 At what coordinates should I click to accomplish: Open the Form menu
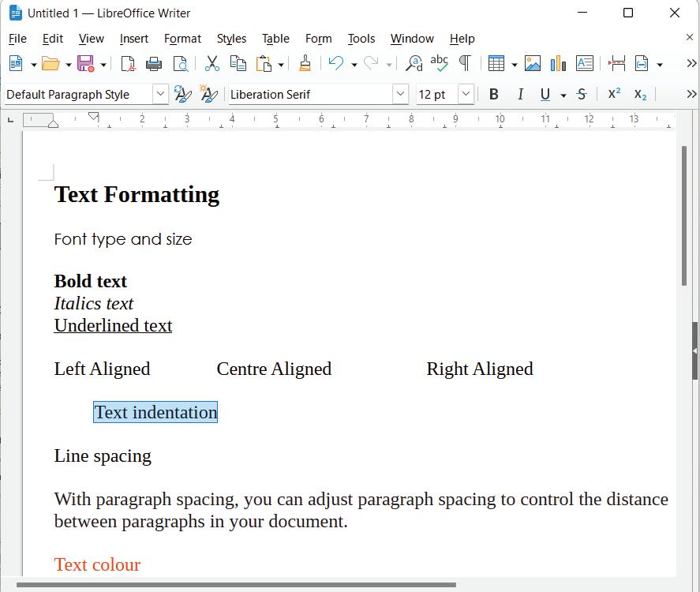[x=318, y=39]
